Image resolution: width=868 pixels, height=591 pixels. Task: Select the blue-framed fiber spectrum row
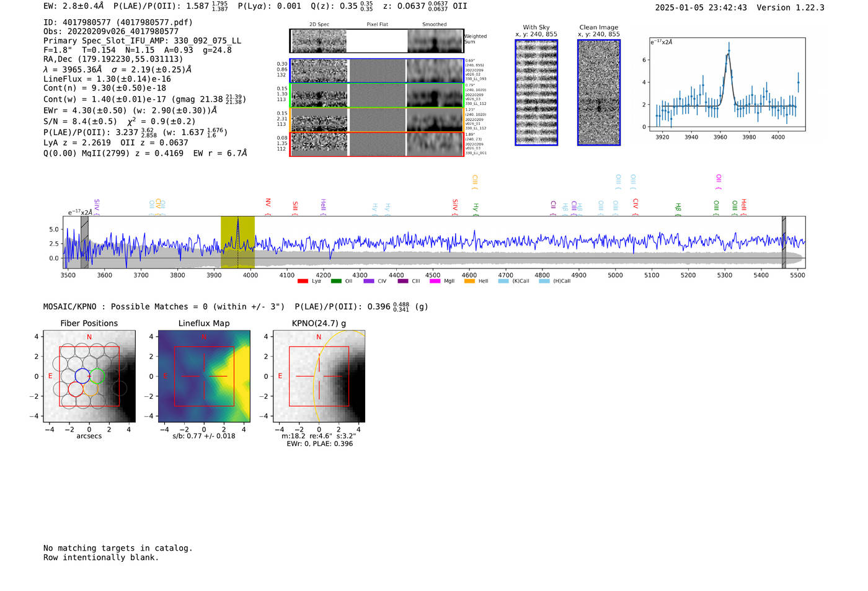click(x=376, y=71)
